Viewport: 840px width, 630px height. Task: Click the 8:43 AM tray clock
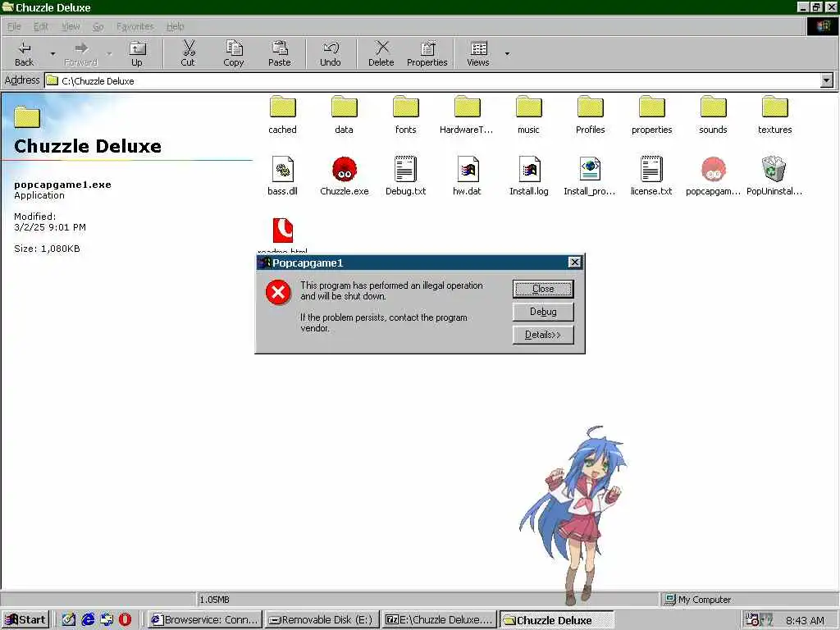click(806, 620)
